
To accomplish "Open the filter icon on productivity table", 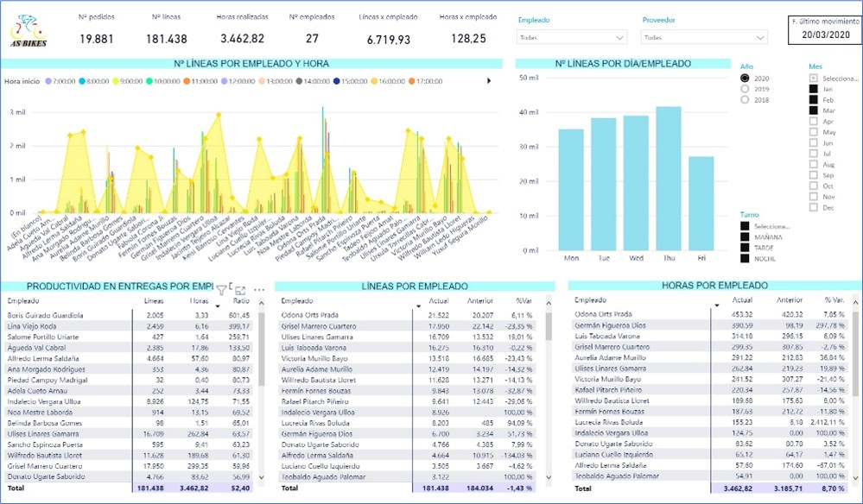I will pyautogui.click(x=221, y=290).
